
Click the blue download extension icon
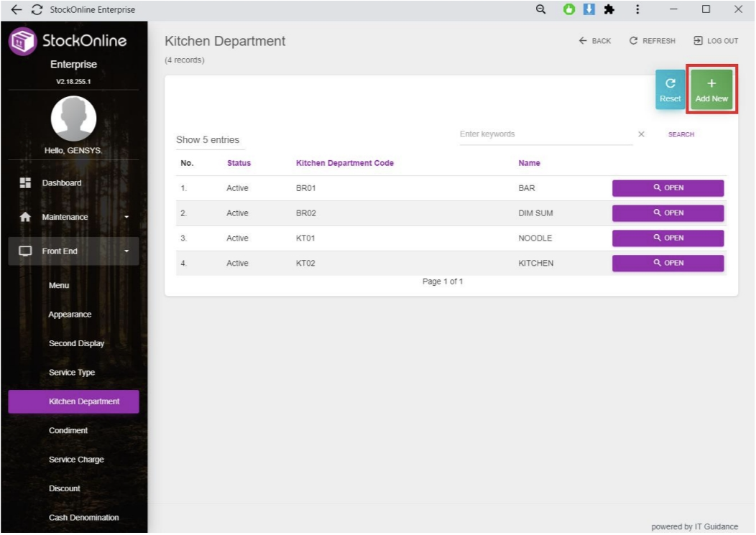(x=589, y=10)
